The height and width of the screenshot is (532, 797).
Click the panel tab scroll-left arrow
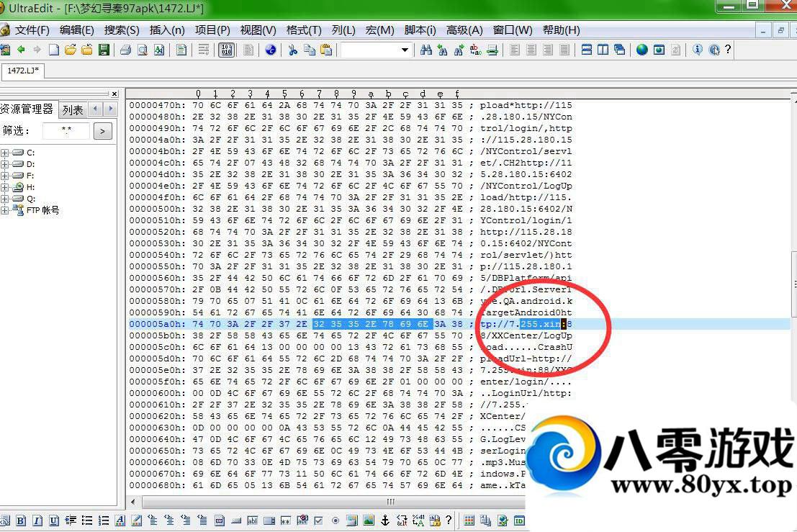pyautogui.click(x=96, y=109)
